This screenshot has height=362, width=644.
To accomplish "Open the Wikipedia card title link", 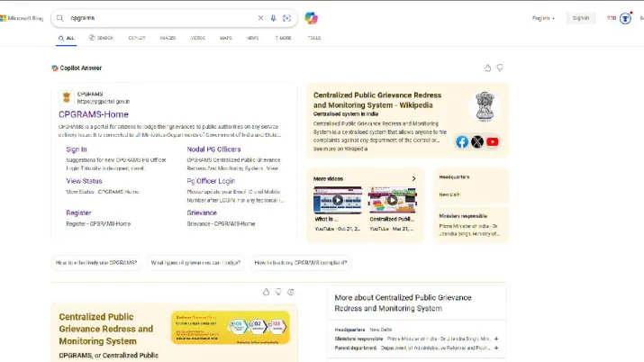I will 377,100.
